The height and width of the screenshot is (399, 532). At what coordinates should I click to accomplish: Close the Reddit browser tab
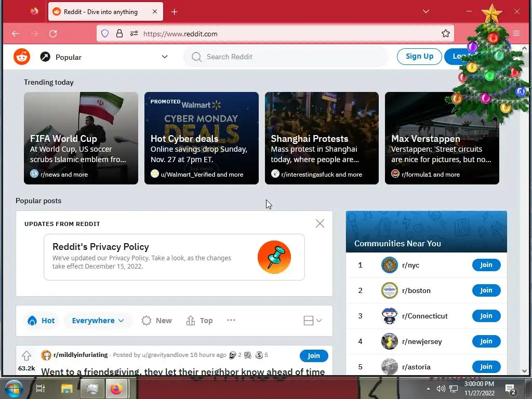pos(155,11)
